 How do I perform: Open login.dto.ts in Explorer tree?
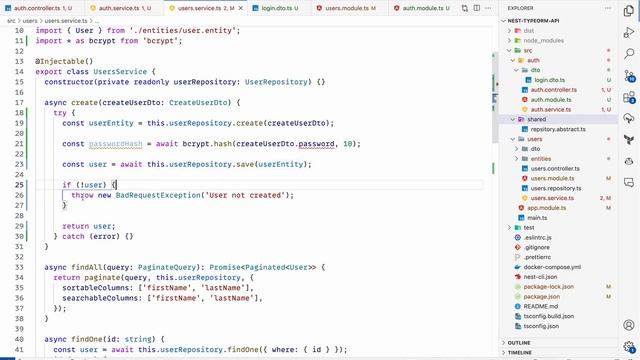click(x=549, y=80)
